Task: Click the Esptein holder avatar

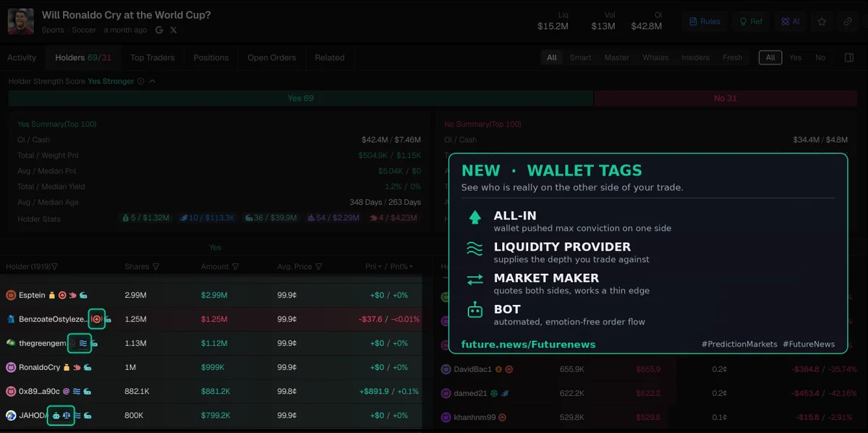Action: [x=11, y=295]
